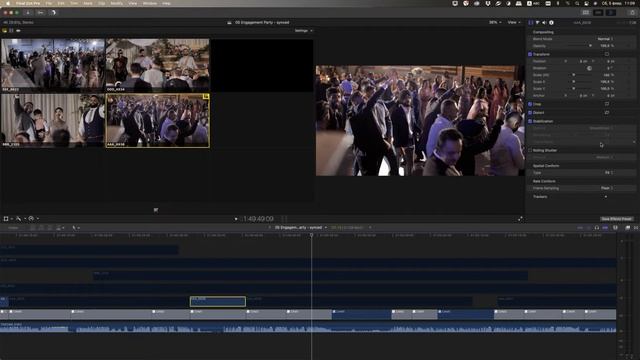Toggle the Distort checkbox
Viewport: 640px width, 360px height.
click(530, 112)
